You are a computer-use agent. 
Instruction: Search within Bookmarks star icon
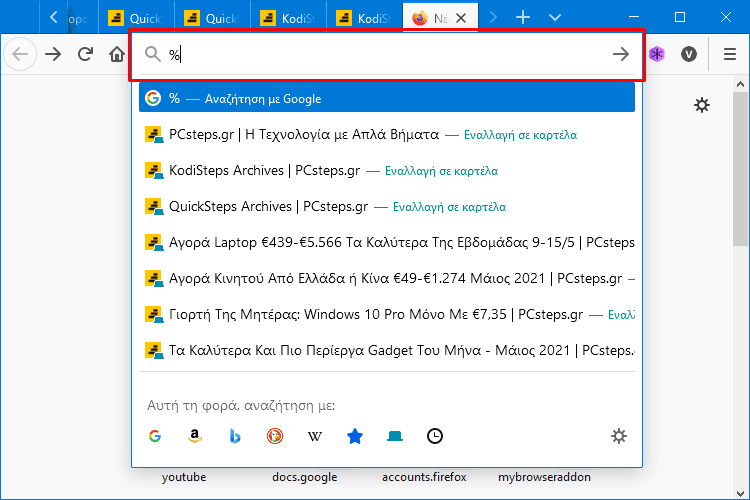(x=354, y=436)
